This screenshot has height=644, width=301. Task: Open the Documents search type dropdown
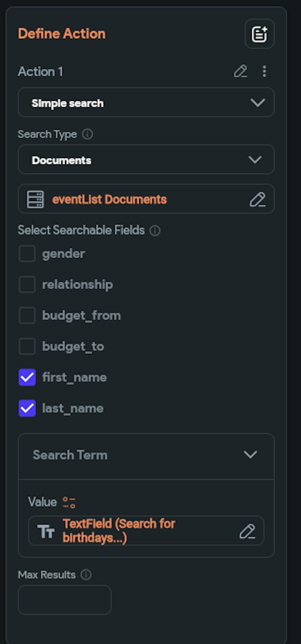pos(146,159)
